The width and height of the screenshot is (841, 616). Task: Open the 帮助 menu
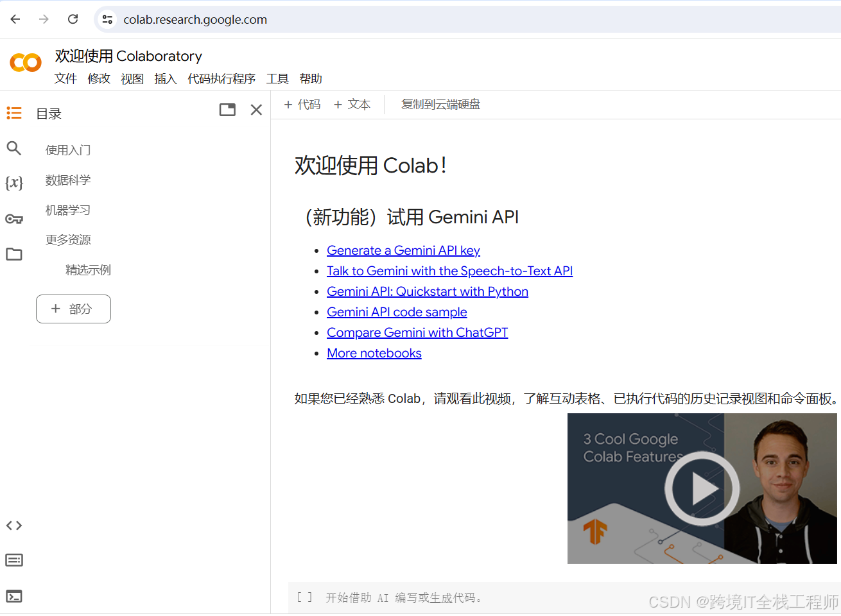click(x=311, y=78)
